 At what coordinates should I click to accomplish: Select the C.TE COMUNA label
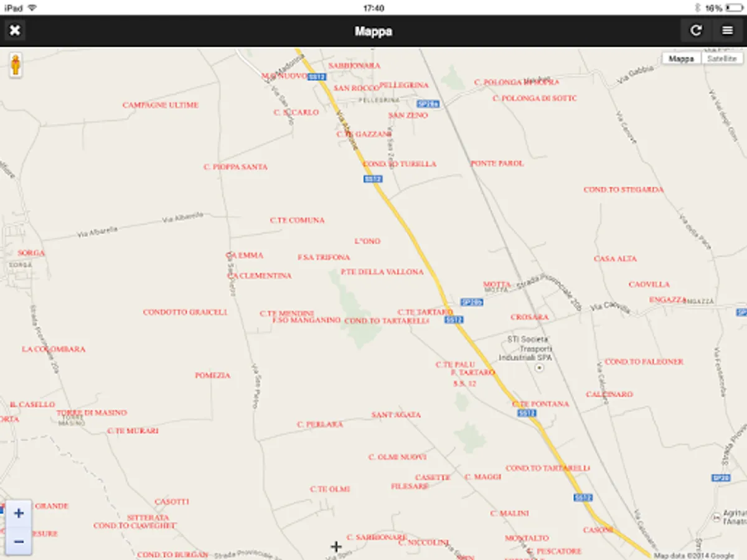pyautogui.click(x=297, y=220)
